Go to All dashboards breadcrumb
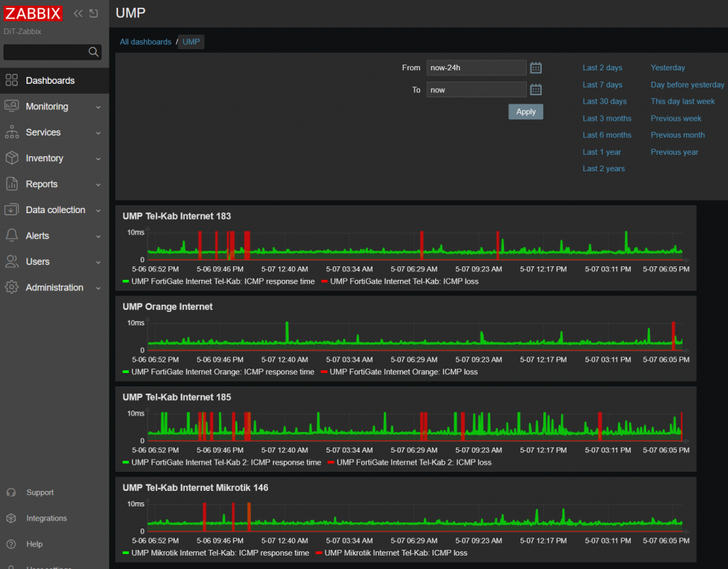Image resolution: width=728 pixels, height=569 pixels. coord(145,42)
